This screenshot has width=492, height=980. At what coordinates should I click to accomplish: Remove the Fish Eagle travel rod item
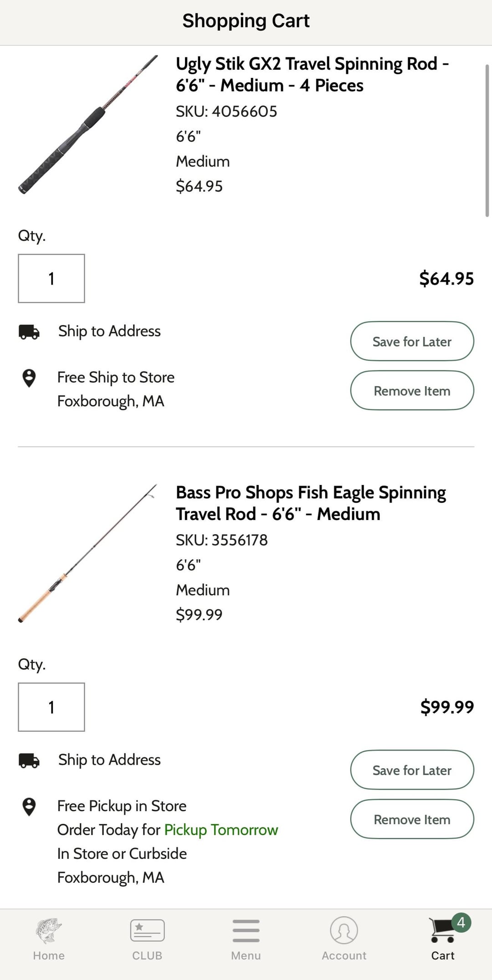[412, 819]
